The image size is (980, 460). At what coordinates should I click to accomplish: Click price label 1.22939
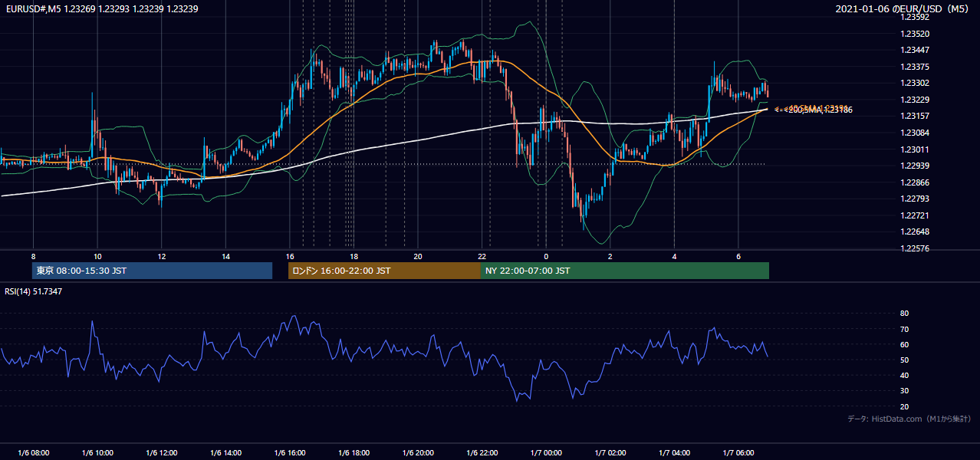coord(915,166)
